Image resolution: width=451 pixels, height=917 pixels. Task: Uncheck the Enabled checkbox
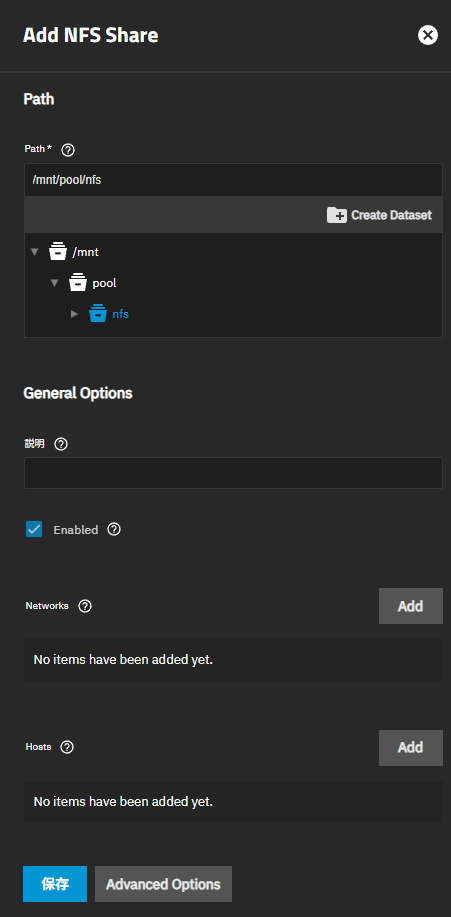pyautogui.click(x=34, y=529)
